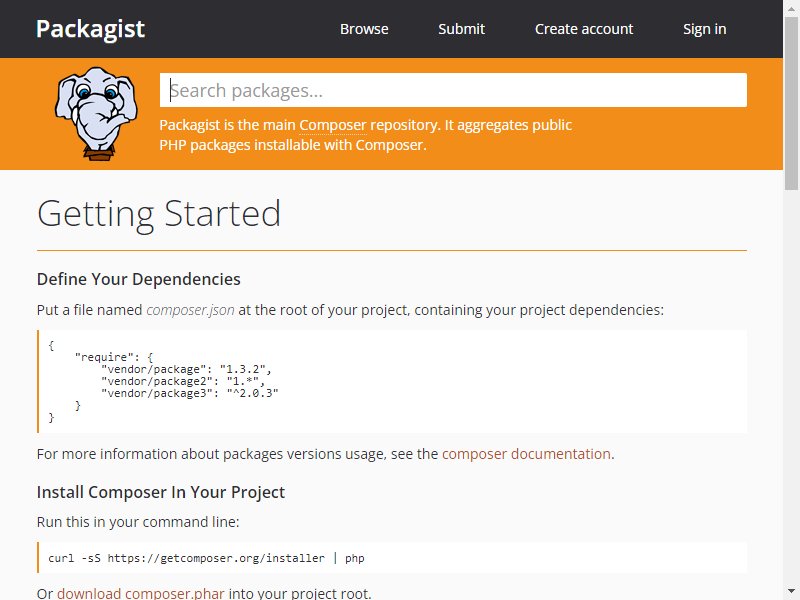This screenshot has height=600, width=800.
Task: Click the curl installer command block
Action: (x=392, y=558)
